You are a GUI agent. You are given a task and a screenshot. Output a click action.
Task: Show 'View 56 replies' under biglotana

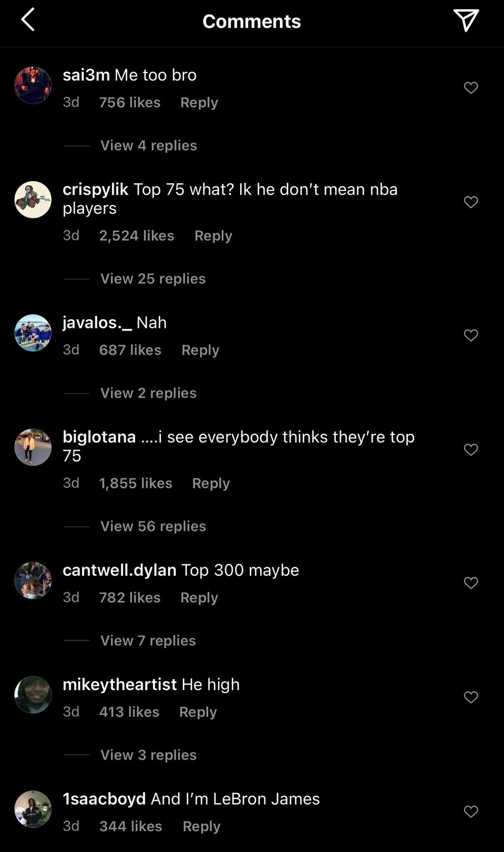(153, 526)
